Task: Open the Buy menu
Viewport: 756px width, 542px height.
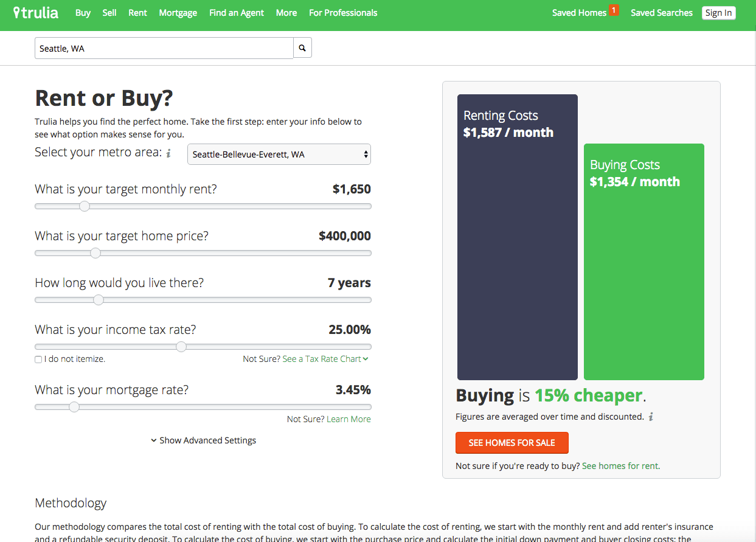Action: [83, 13]
